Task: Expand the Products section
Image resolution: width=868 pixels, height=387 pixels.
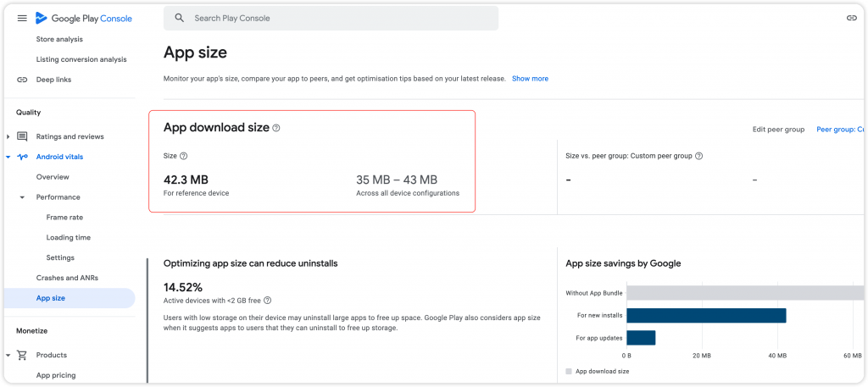Action: [9, 355]
